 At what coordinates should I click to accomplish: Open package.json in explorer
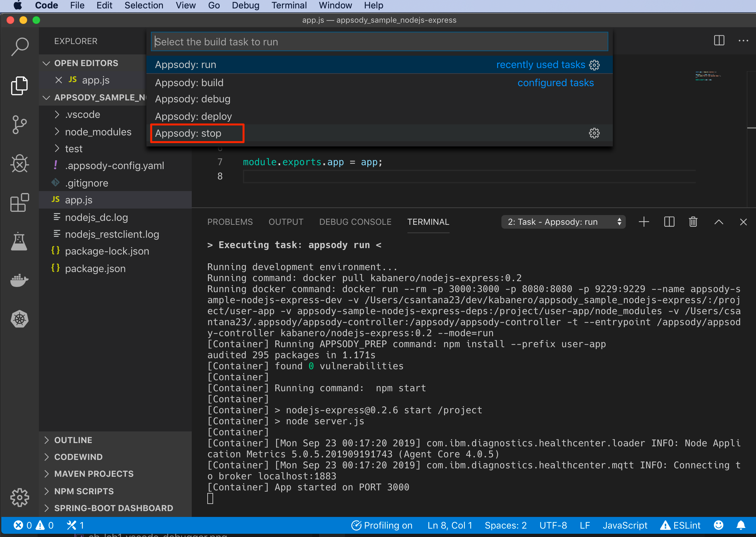[95, 268]
